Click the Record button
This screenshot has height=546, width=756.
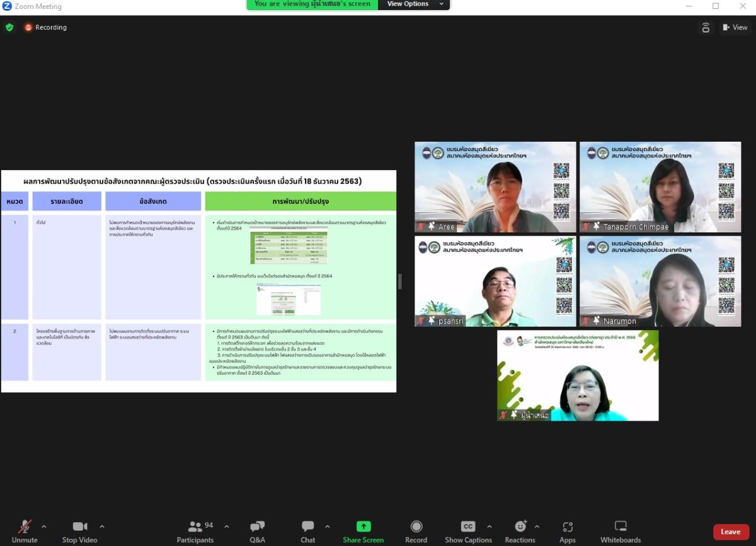[416, 531]
